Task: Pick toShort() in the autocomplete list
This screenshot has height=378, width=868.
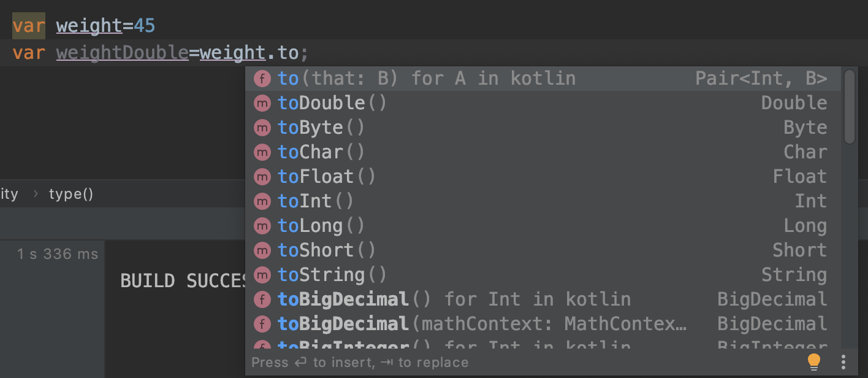Action: click(543, 250)
